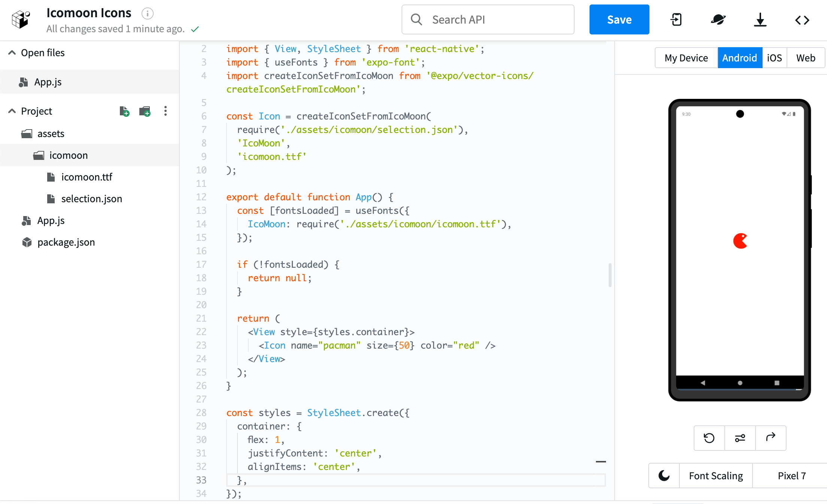Add new folder icon in Project
Image resolution: width=827 pixels, height=504 pixels.
(145, 111)
